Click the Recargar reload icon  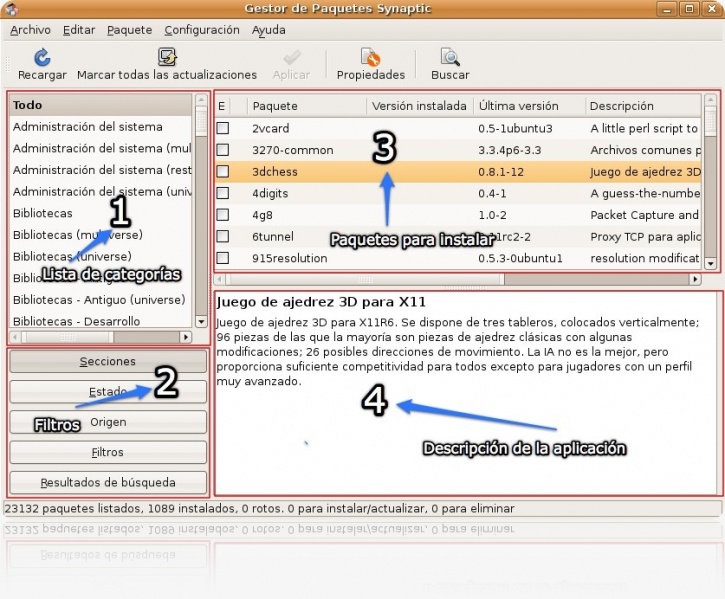tap(42, 58)
